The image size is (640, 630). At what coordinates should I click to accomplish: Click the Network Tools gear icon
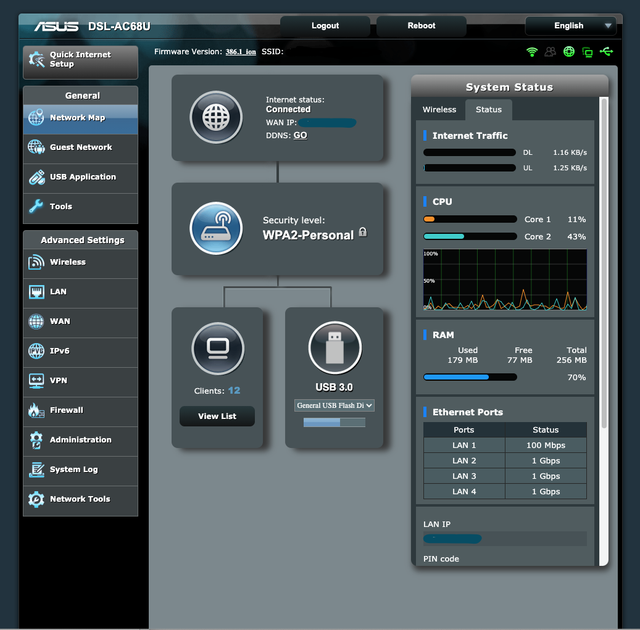tap(36, 499)
